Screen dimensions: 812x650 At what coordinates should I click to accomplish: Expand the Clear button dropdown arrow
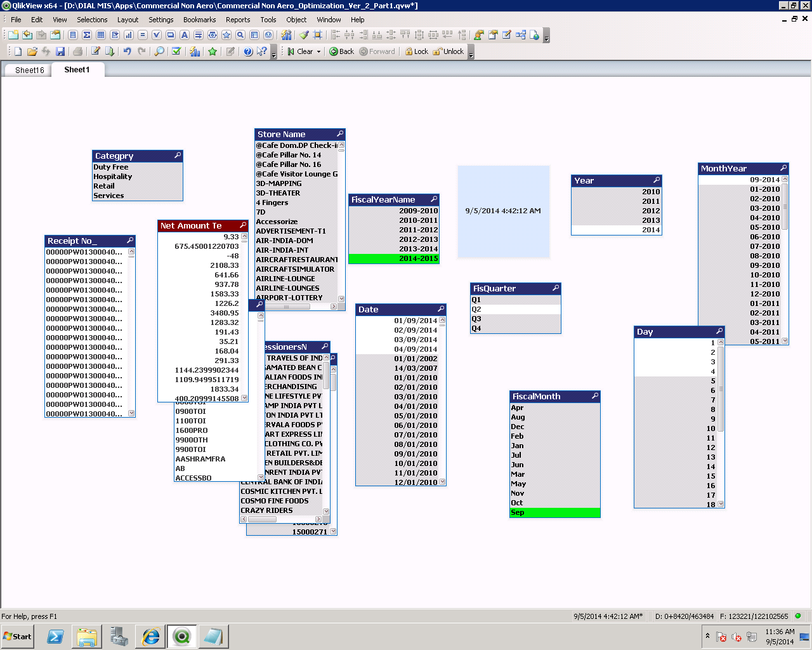coord(318,52)
